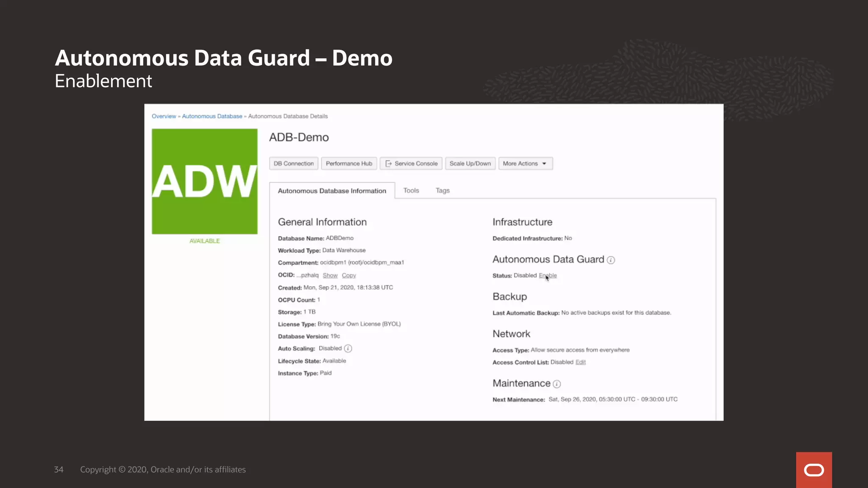Click the Database Version value 19c
868x488 pixels.
(335, 336)
